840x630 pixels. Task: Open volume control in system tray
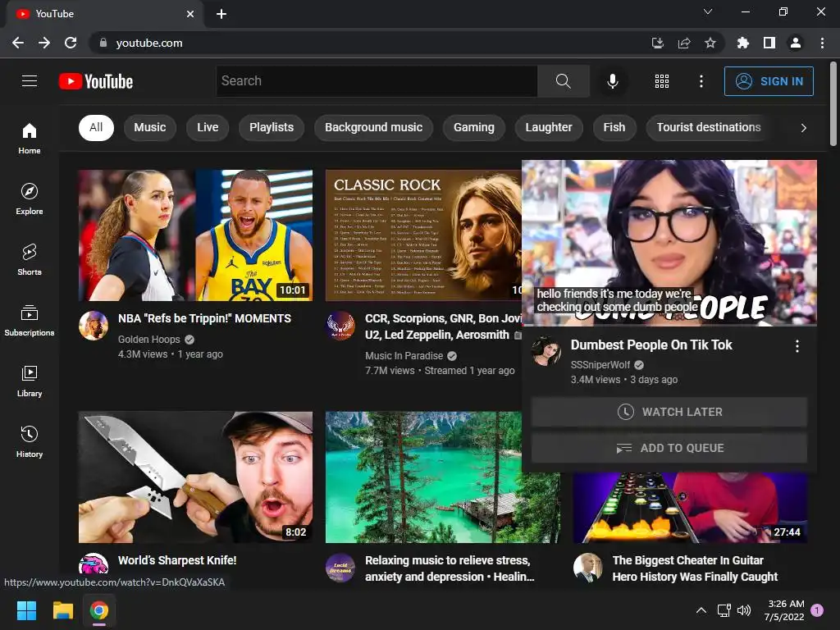click(x=744, y=610)
